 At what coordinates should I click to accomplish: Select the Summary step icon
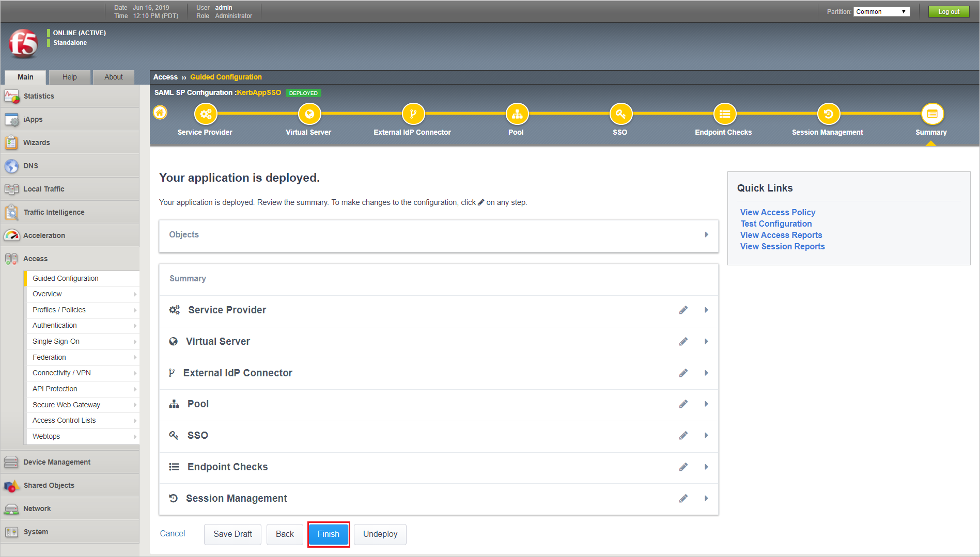[x=932, y=114]
